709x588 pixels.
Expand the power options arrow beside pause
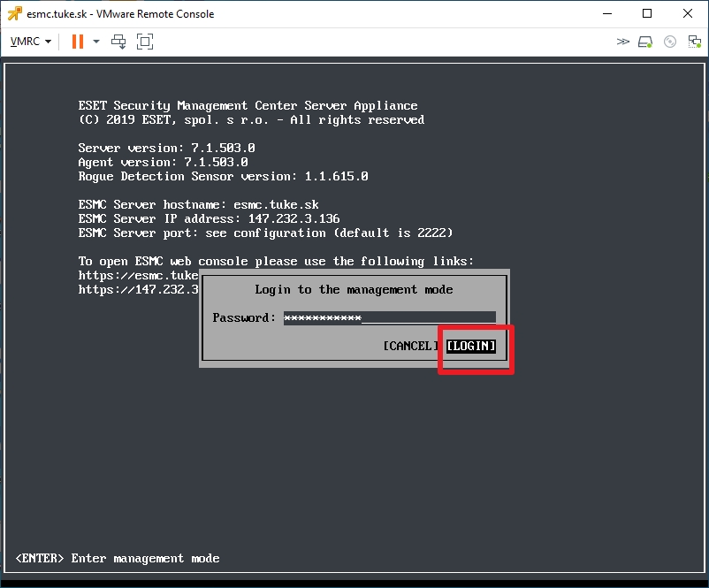95,42
